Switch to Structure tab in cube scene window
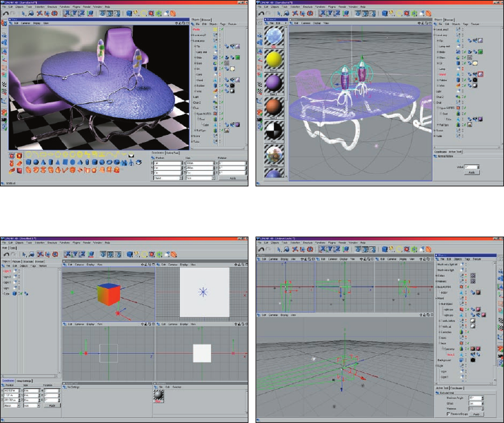The image size is (504, 423). click(x=28, y=261)
